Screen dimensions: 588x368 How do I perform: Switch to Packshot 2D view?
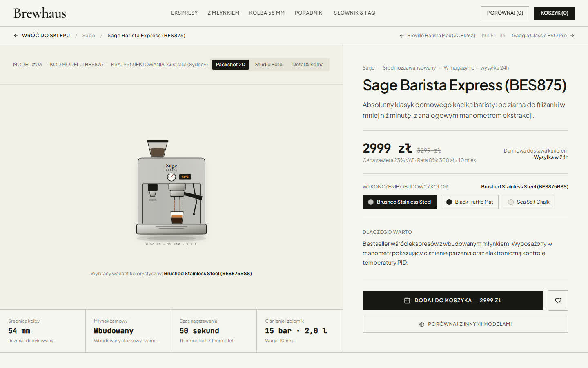click(x=231, y=65)
